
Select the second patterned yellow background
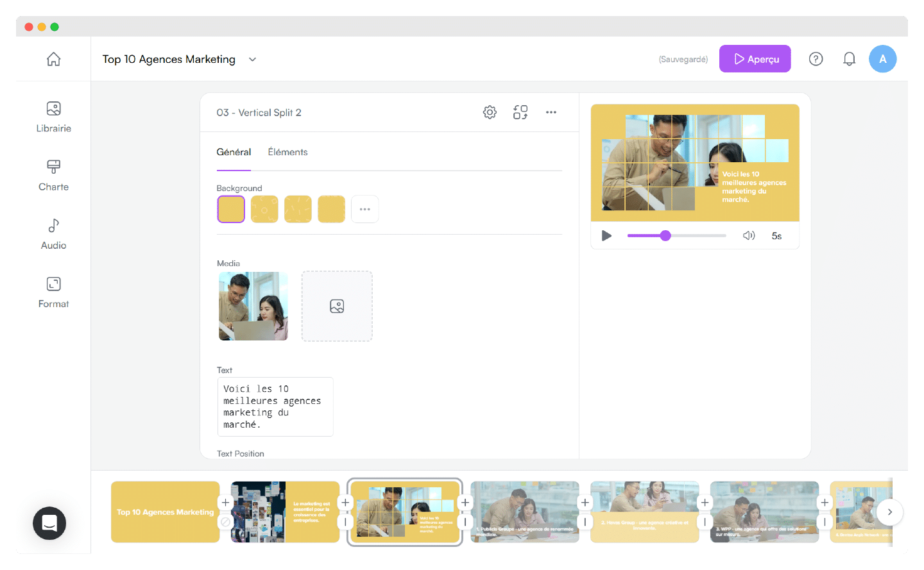pyautogui.click(x=264, y=209)
